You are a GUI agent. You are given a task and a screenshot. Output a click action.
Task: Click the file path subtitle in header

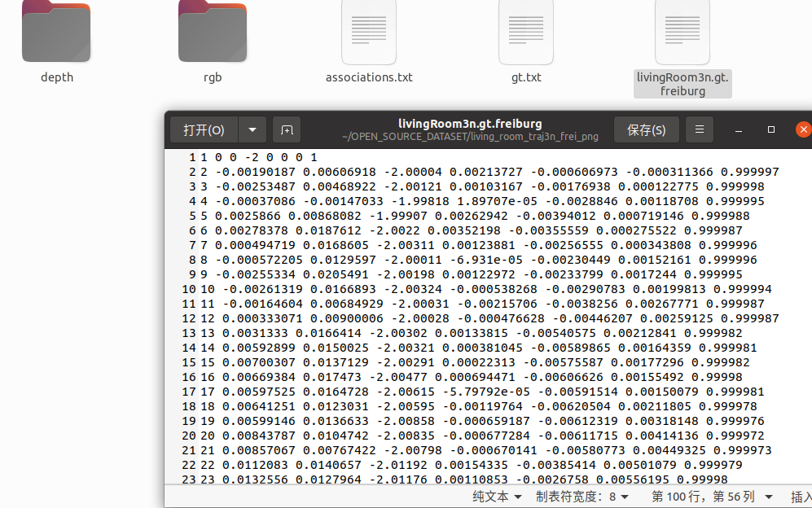[x=470, y=137]
